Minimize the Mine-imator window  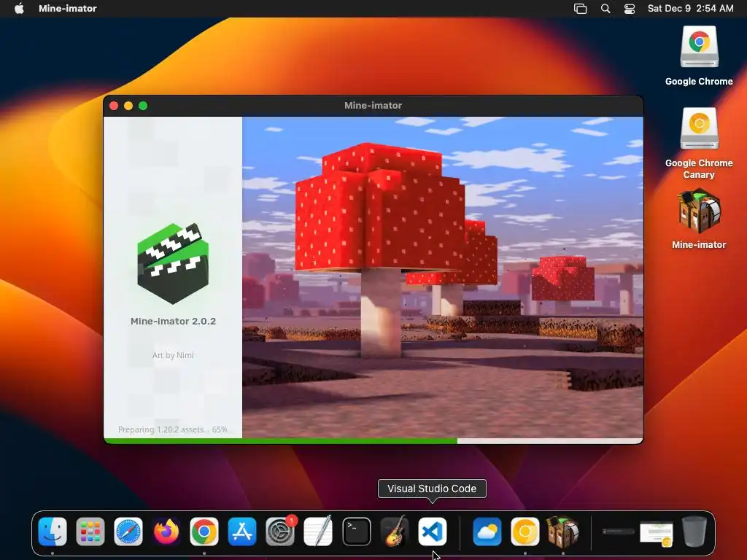(128, 106)
